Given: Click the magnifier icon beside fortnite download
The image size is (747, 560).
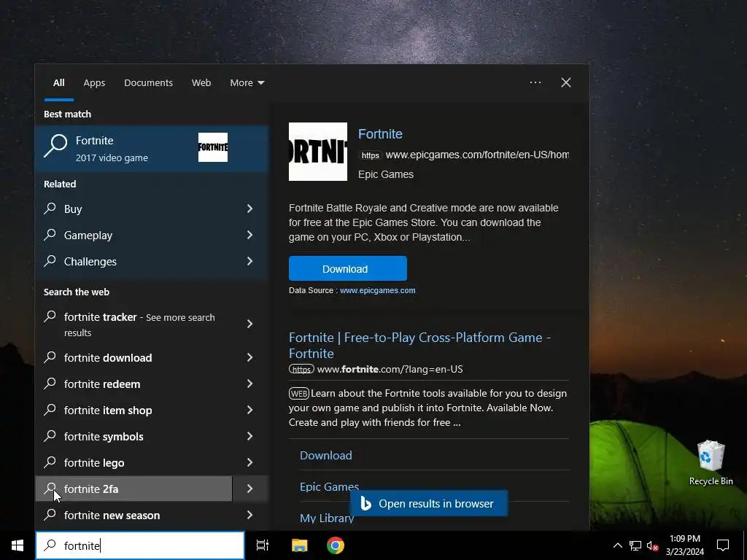Looking at the screenshot, I should click(50, 357).
